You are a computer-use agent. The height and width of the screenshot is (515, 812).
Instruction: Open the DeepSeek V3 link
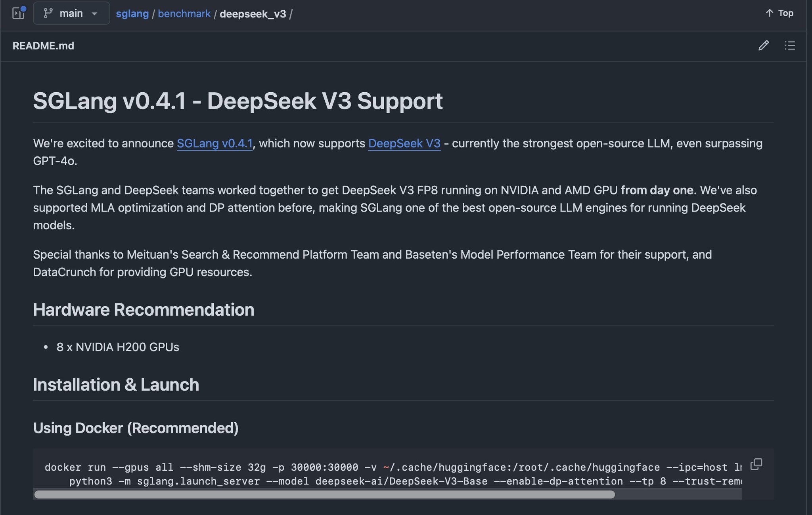pos(404,143)
